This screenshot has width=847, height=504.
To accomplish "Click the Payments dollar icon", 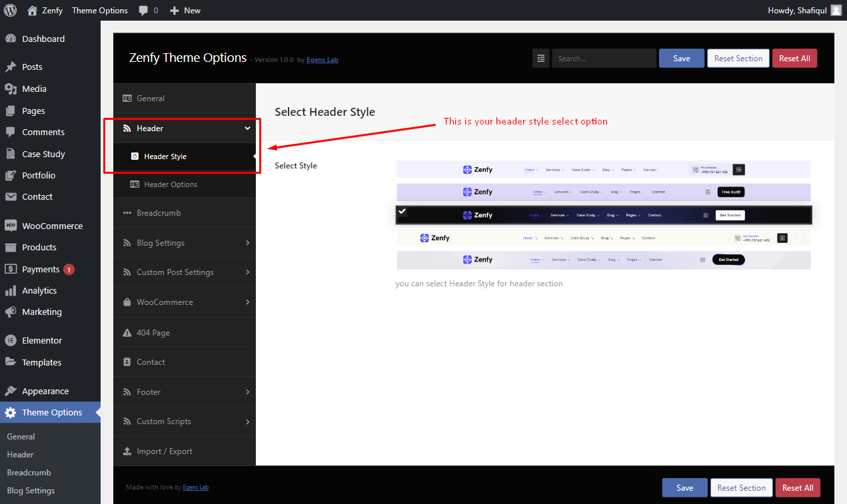I will point(11,269).
